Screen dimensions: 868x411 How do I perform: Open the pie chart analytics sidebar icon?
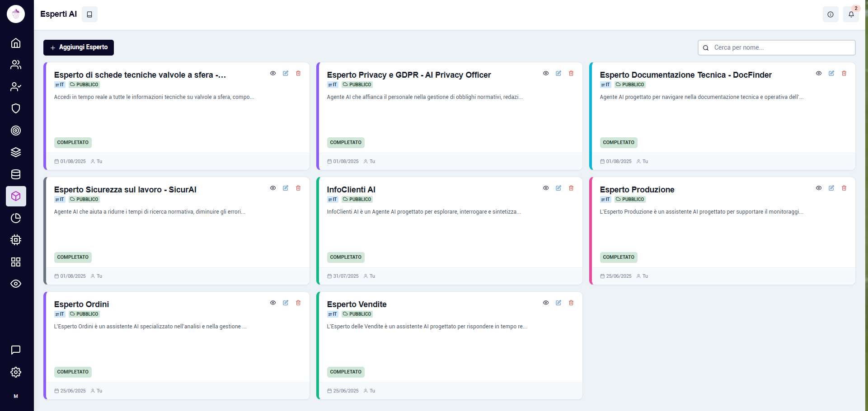[x=16, y=218]
